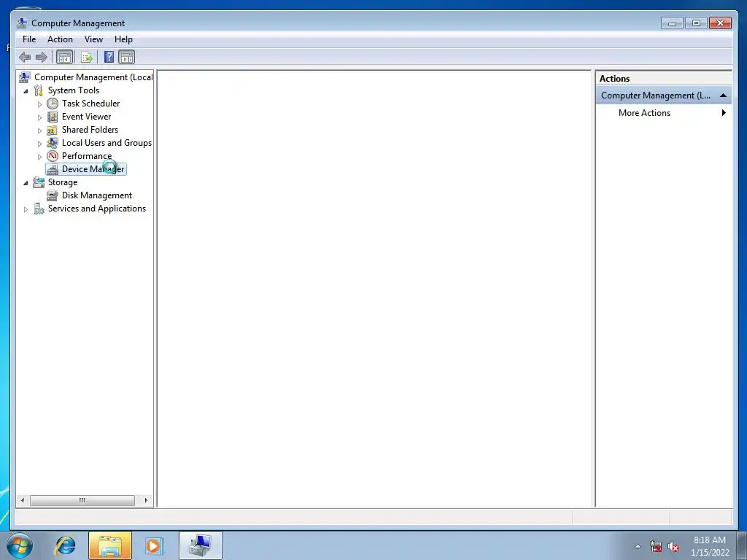The height and width of the screenshot is (560, 747).
Task: Open the View menu
Action: 93,39
